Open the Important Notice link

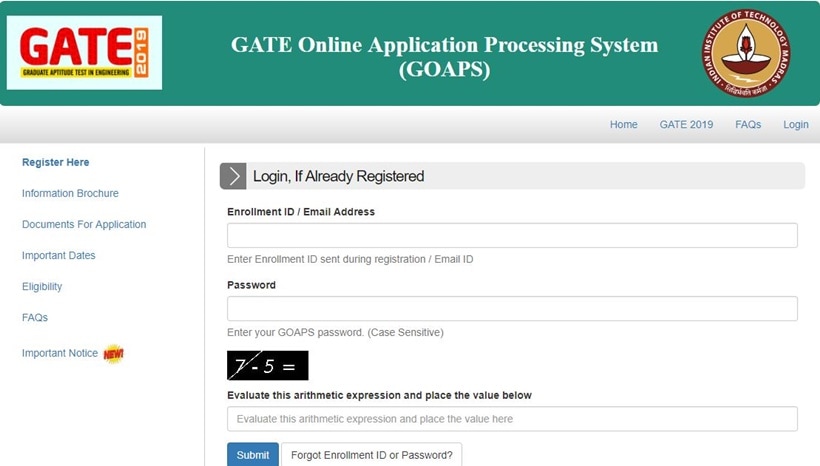(60, 353)
